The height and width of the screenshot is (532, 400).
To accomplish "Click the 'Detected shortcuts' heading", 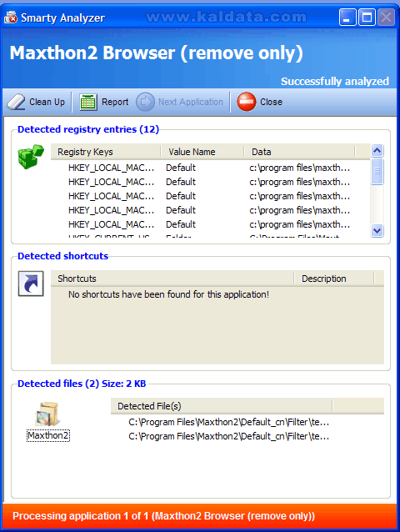I will [x=62, y=256].
